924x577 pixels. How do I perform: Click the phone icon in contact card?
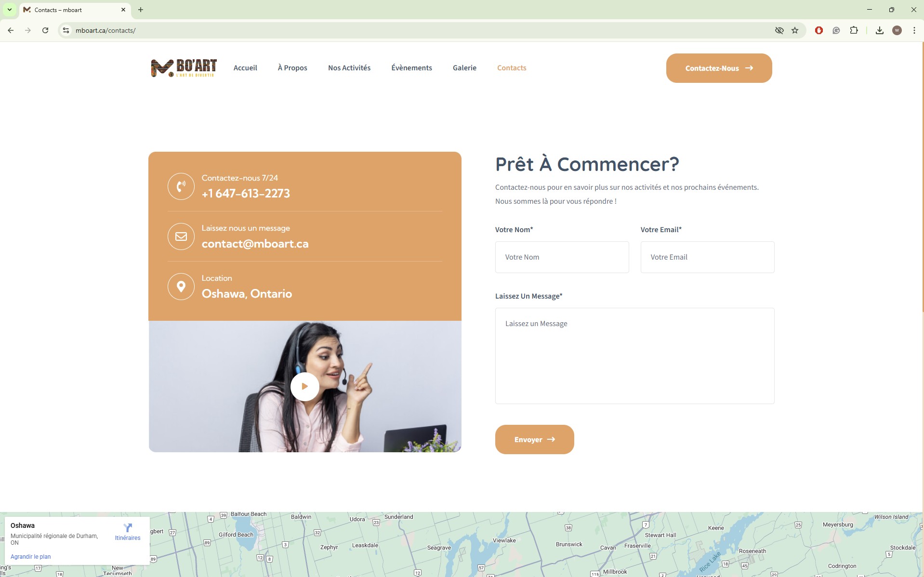coord(181,186)
